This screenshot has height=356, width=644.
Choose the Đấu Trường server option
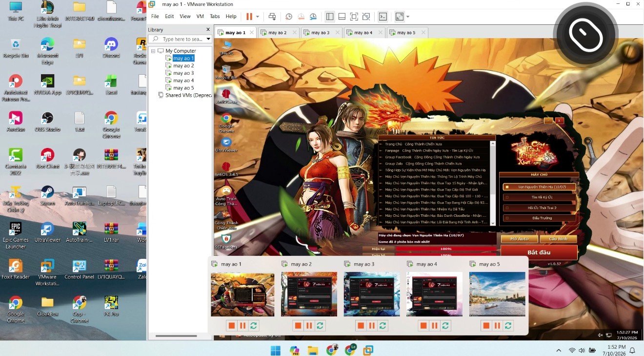point(539,218)
